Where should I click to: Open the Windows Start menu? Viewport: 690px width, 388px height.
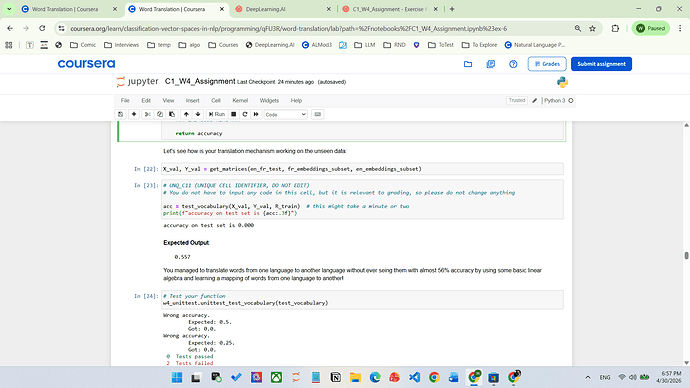click(x=177, y=377)
